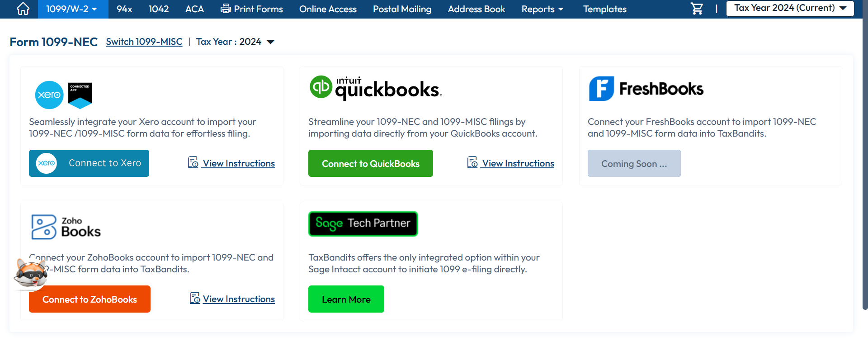Image resolution: width=868 pixels, height=342 pixels.
Task: Go to Online Access
Action: pos(328,9)
